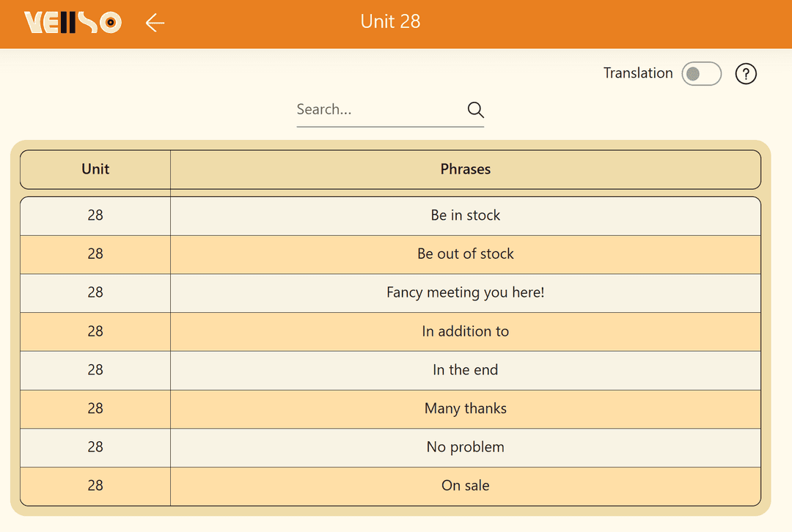
Task: Go back using the arrow icon
Action: 155,23
